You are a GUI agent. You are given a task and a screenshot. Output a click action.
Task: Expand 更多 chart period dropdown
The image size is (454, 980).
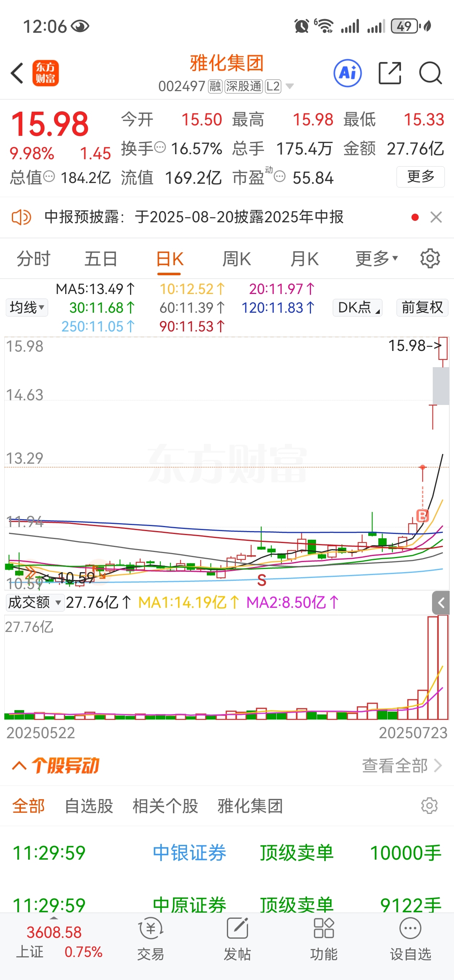pos(377,259)
